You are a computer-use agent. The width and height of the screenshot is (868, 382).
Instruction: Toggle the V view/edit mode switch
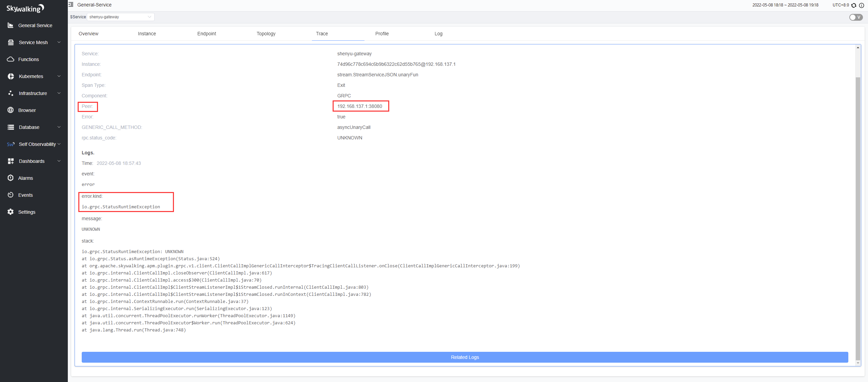tap(855, 17)
